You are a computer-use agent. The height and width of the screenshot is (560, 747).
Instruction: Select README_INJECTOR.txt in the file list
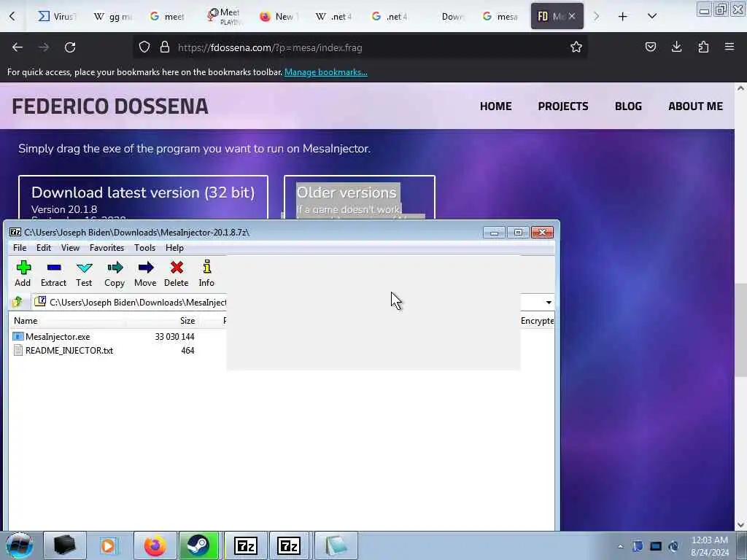click(x=69, y=351)
